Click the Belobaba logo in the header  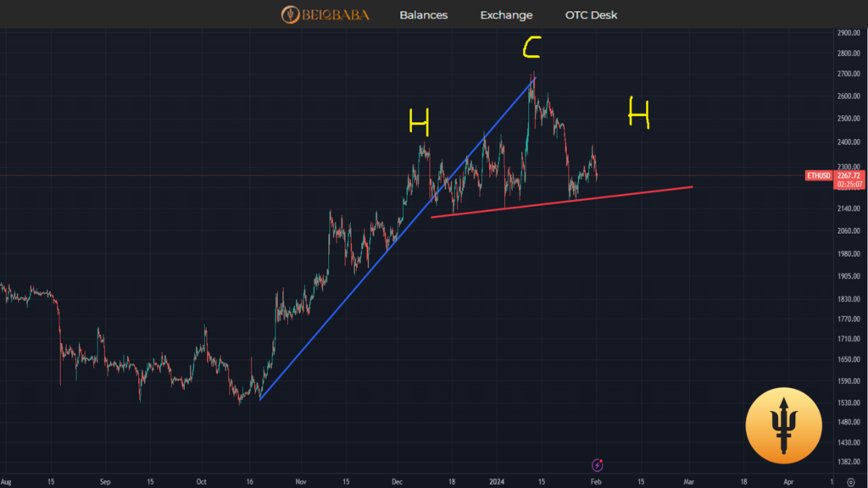point(325,14)
